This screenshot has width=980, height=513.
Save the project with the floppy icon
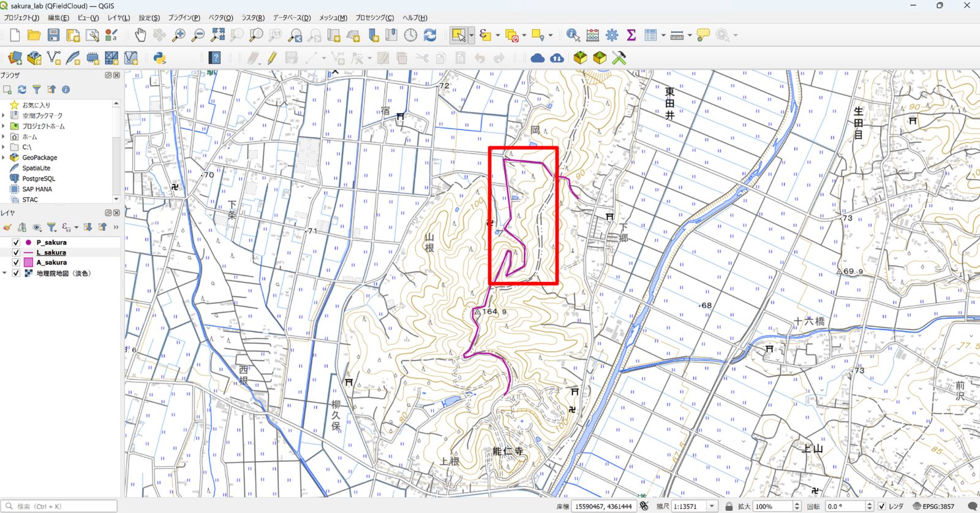click(53, 35)
